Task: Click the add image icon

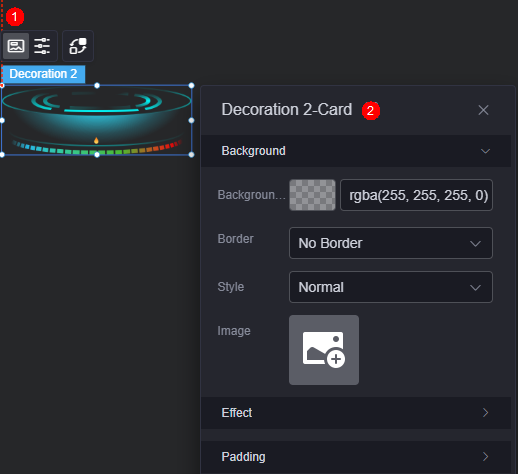Action: [x=324, y=350]
